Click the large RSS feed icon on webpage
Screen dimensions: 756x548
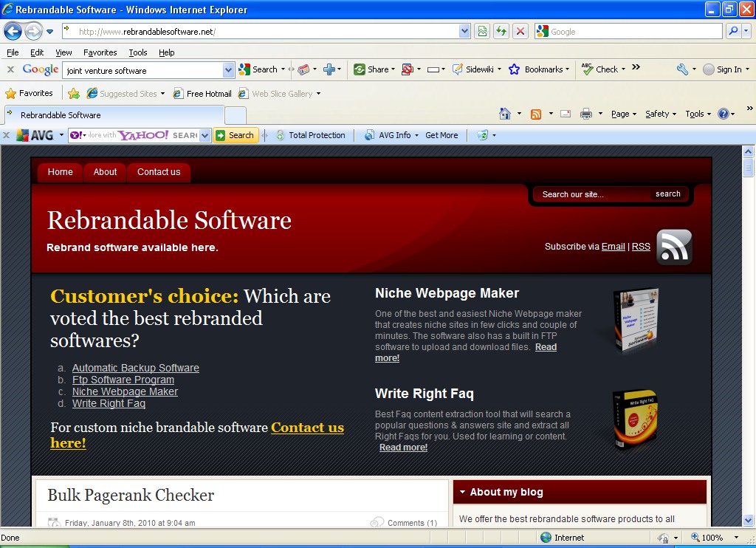click(x=674, y=247)
